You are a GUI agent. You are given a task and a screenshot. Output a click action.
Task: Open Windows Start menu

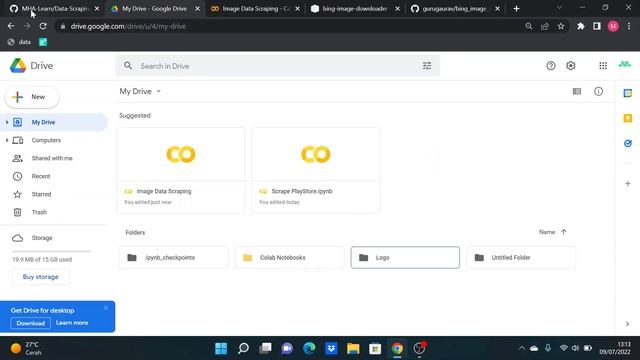point(221,348)
